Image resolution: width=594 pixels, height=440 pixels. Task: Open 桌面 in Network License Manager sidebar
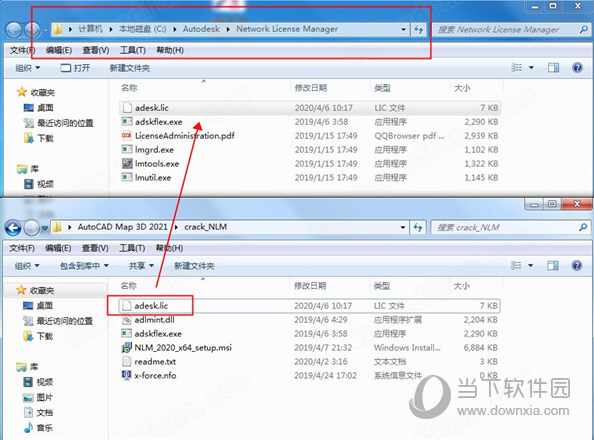39,108
